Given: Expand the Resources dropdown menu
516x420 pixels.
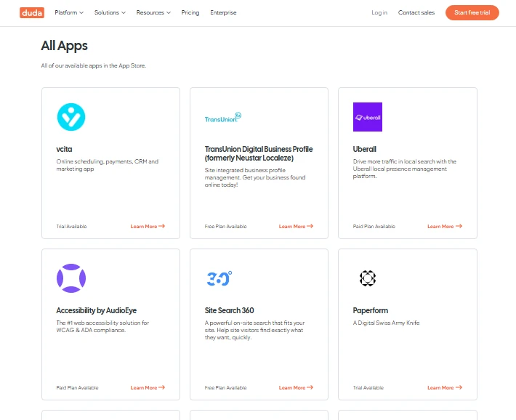Looking at the screenshot, I should click(153, 12).
